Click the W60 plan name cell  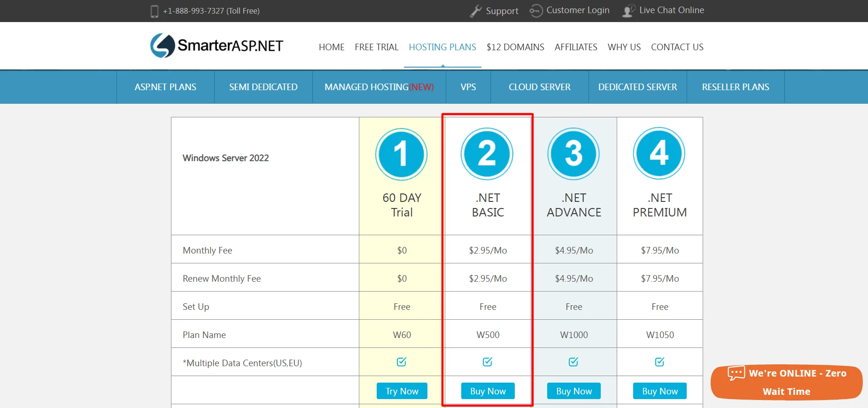(402, 335)
